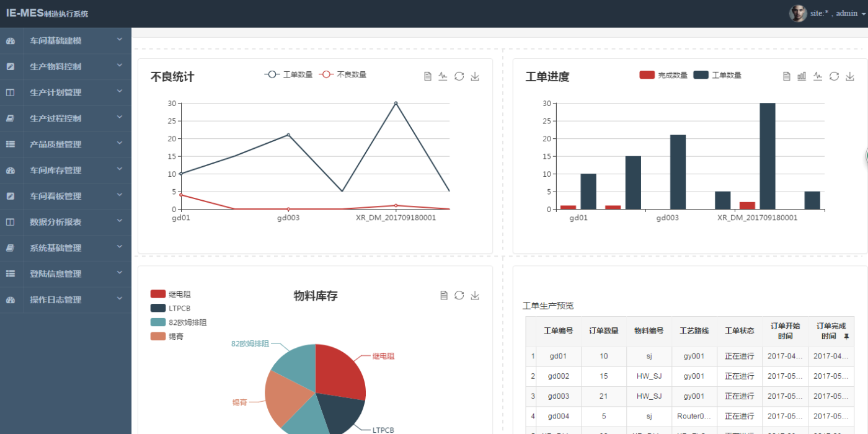Restore the 工单进度 chart
This screenshot has width=868, height=434.
(x=834, y=76)
